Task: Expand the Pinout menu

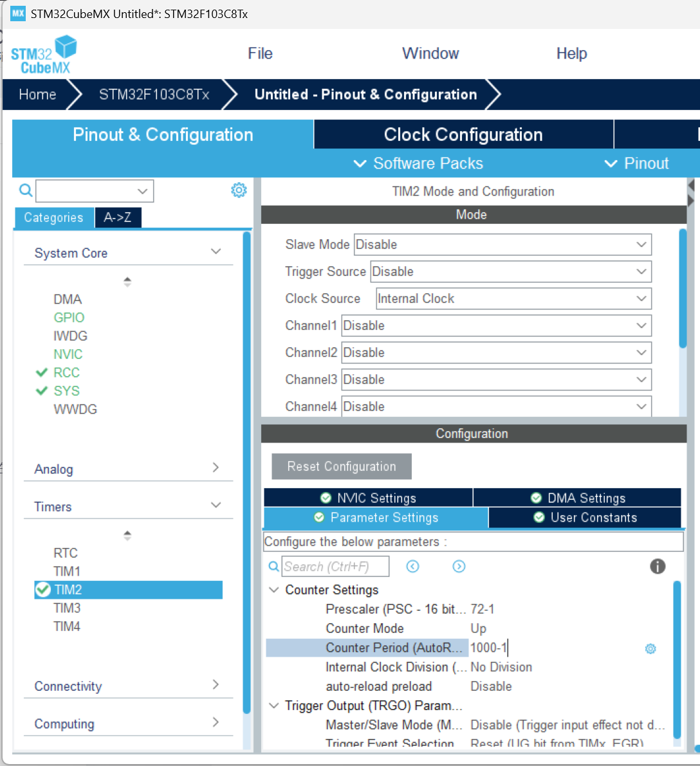Action: point(637,163)
